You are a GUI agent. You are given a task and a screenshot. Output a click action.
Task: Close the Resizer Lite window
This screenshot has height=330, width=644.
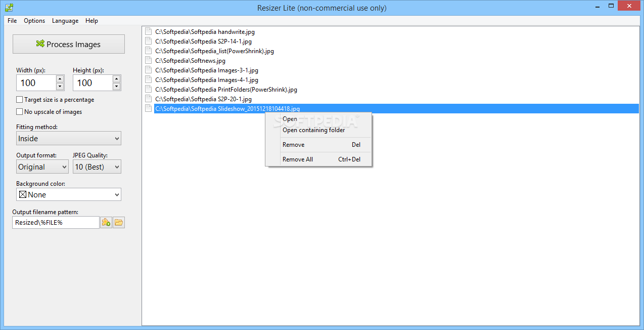[630, 6]
